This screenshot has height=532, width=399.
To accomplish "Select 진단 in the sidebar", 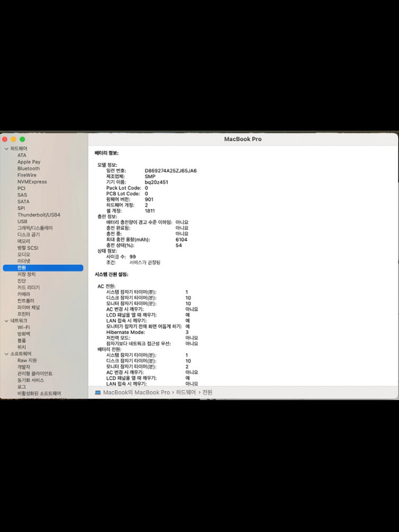I will pyautogui.click(x=21, y=281).
